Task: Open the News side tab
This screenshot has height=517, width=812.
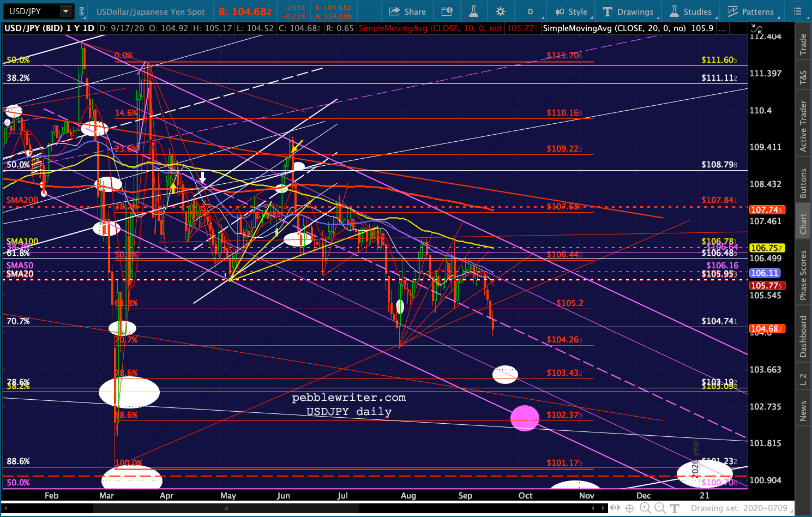Action: (803, 411)
